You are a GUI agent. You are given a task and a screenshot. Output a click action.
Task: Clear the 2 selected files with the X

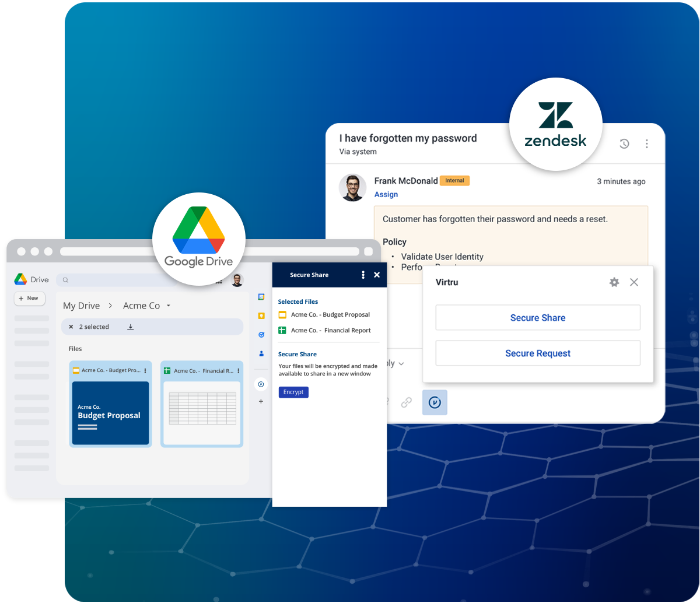(x=71, y=327)
